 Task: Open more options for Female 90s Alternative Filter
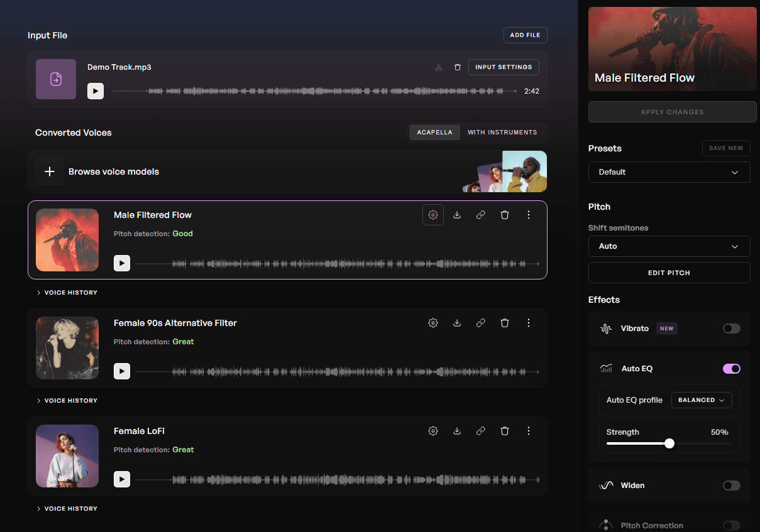(x=529, y=323)
